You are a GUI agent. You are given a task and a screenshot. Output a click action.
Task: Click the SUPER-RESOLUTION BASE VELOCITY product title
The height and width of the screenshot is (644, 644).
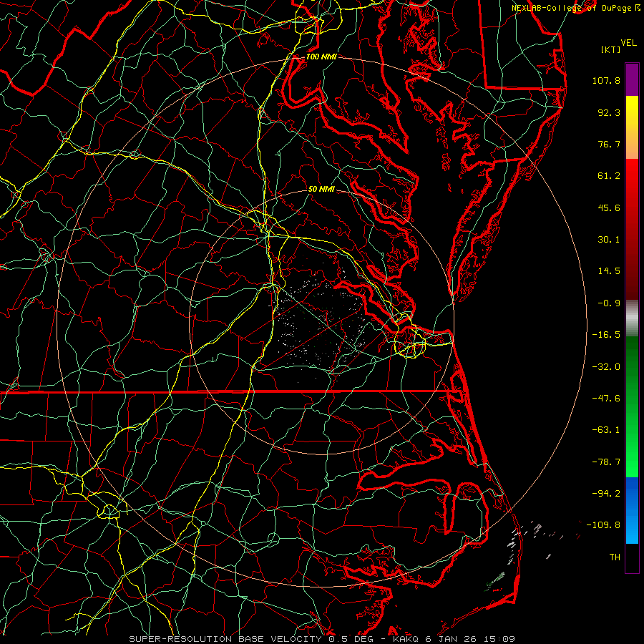tap(225, 639)
